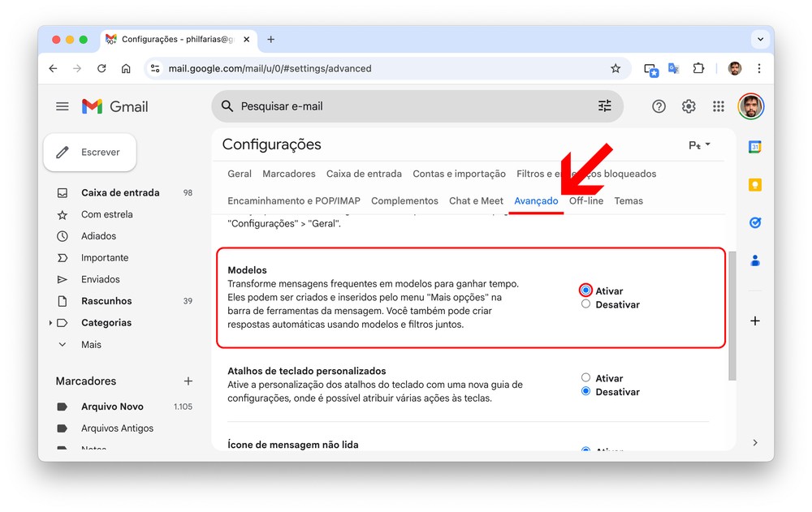Open Google Calendar side panel icon

755,147
